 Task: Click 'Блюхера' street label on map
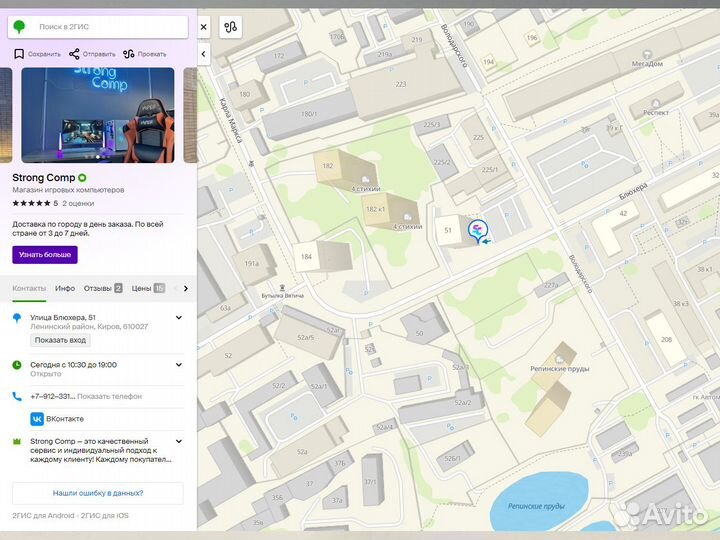pos(633,191)
